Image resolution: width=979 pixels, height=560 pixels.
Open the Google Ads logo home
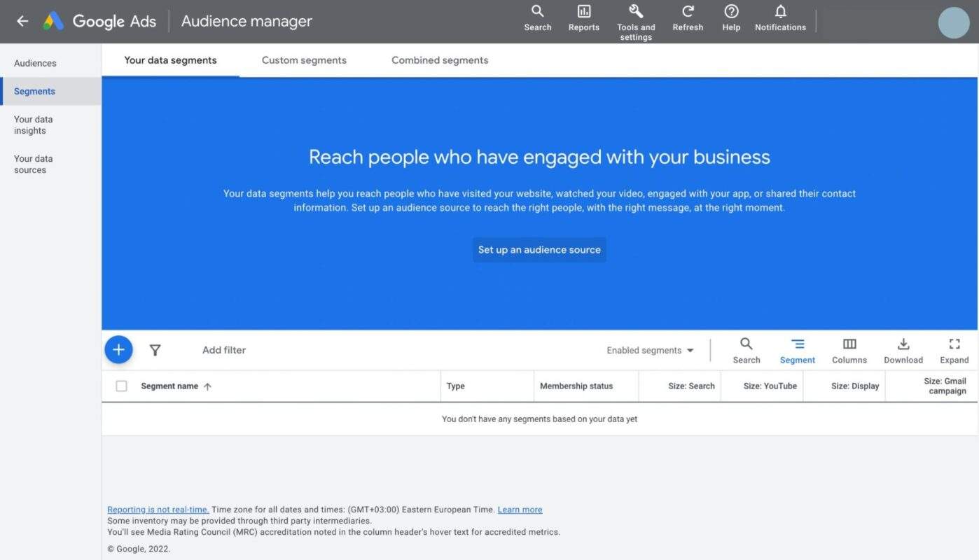tap(99, 21)
